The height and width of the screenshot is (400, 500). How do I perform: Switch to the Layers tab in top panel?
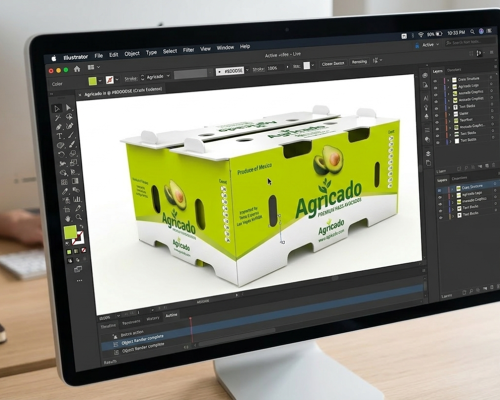(437, 71)
